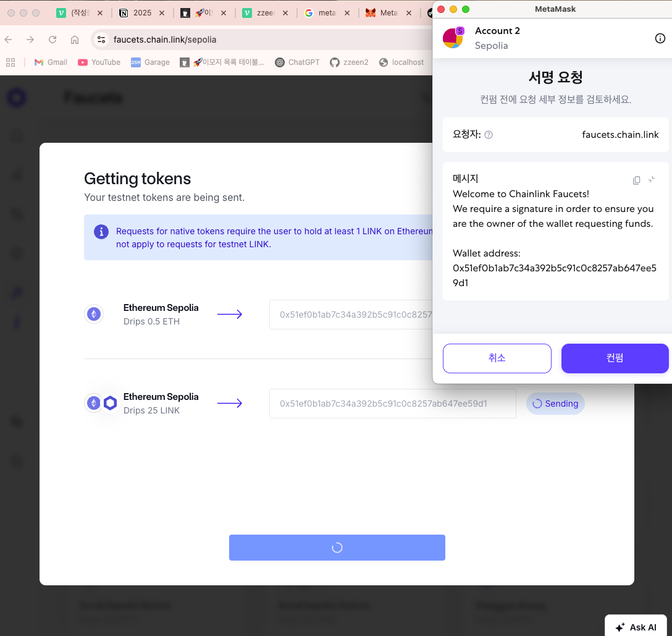This screenshot has width=672, height=636.
Task: Reload the faucets.chain.link page
Action: 52,40
